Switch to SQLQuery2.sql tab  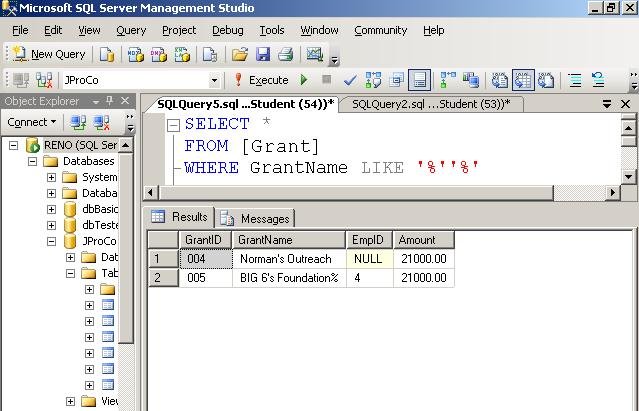[431, 104]
